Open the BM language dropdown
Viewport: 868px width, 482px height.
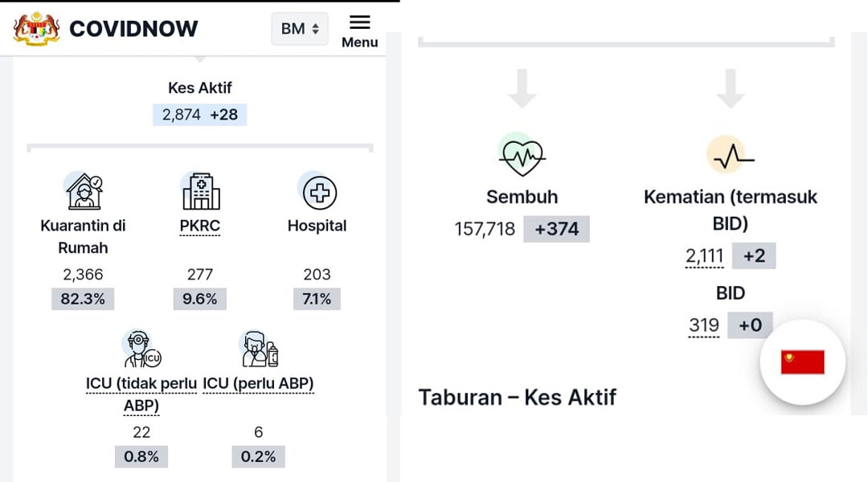[x=300, y=29]
